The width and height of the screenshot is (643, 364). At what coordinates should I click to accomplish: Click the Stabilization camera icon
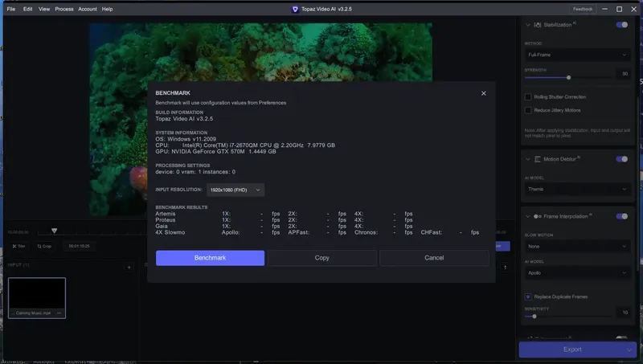[x=537, y=25]
